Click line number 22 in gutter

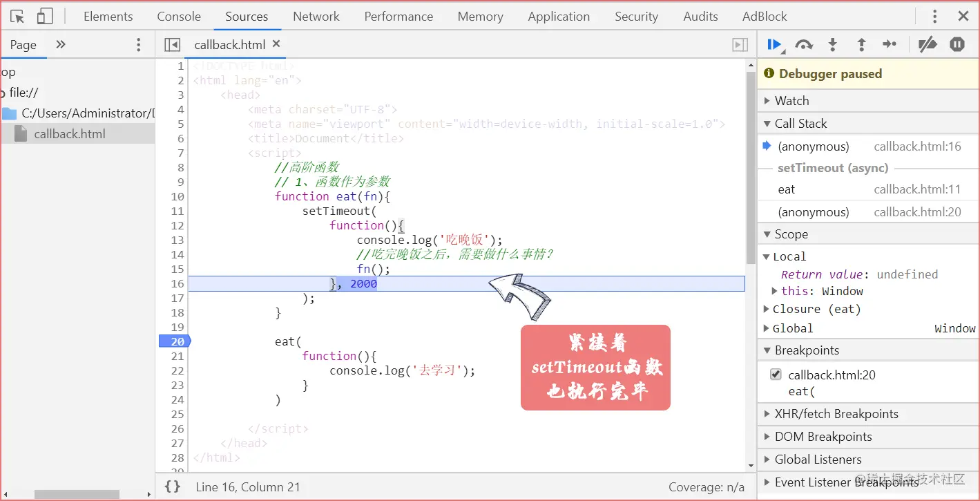pos(177,370)
